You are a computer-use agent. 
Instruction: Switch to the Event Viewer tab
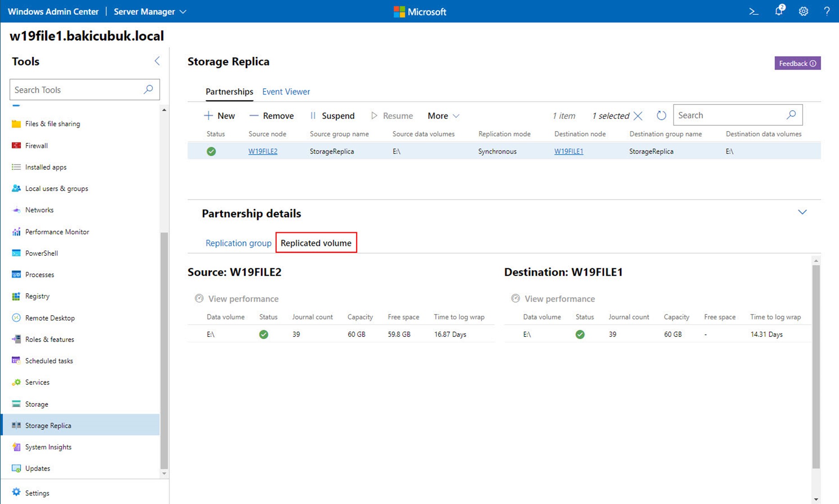pyautogui.click(x=286, y=91)
